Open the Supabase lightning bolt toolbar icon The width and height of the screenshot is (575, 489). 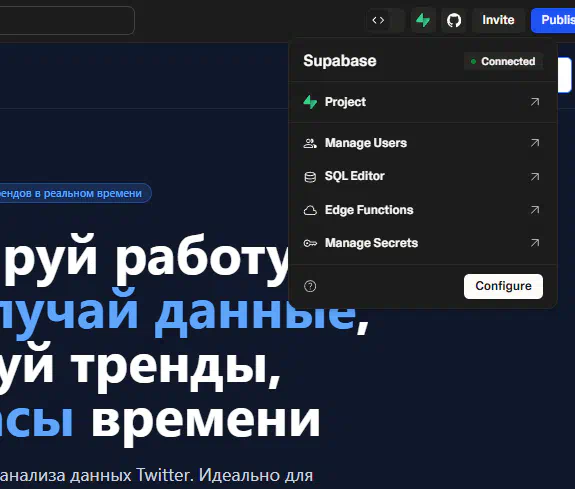[x=423, y=20]
